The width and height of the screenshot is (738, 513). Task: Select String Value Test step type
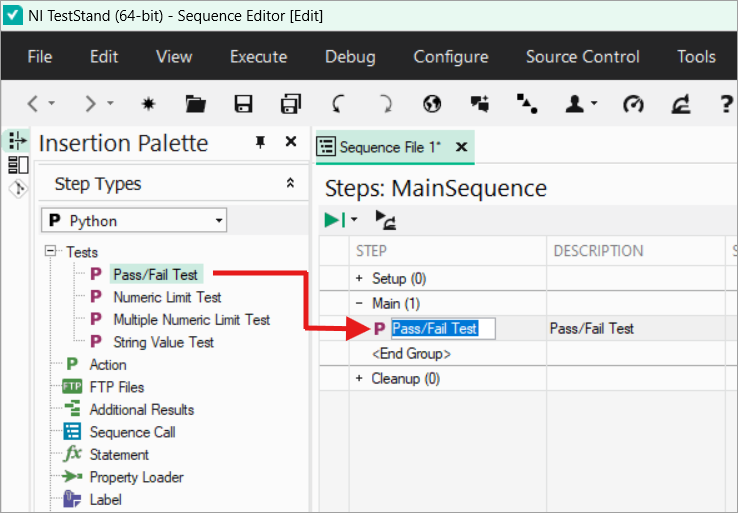pos(163,342)
